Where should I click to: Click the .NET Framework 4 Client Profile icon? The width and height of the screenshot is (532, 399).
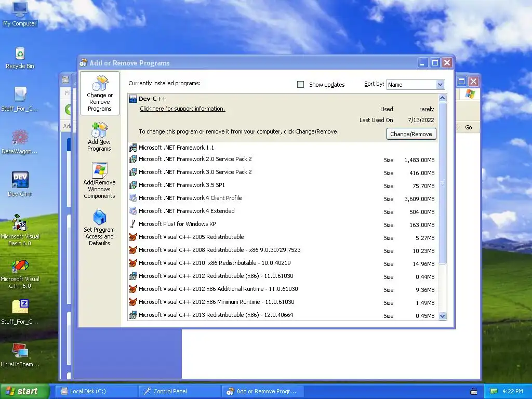[x=133, y=198]
